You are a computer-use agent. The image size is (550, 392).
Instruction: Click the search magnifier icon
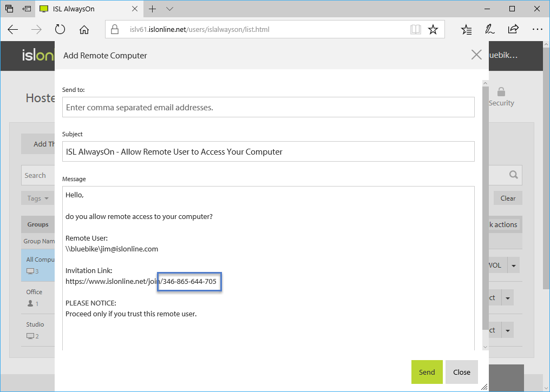(514, 175)
